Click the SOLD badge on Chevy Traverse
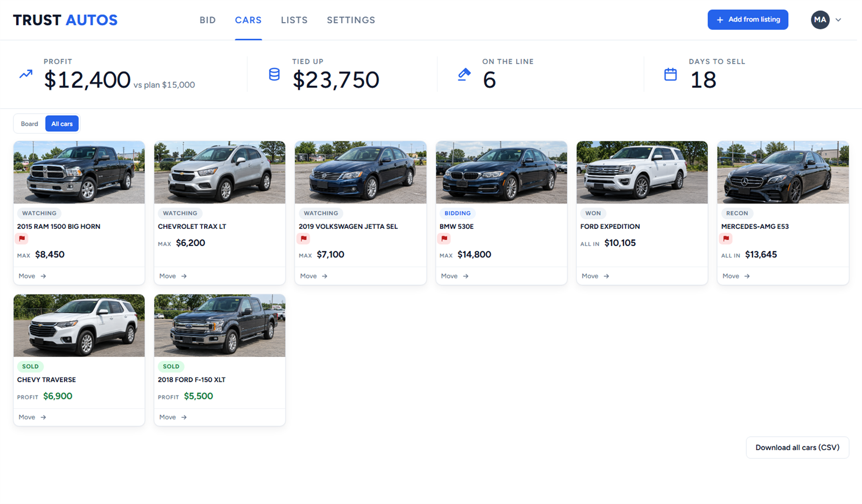This screenshot has width=862, height=504. pyautogui.click(x=30, y=366)
